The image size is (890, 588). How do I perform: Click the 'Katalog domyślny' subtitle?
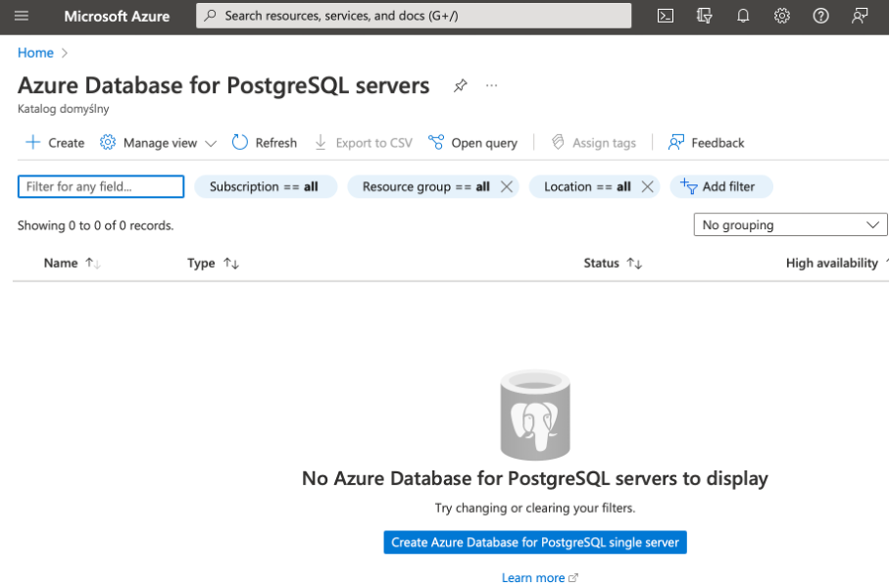[63, 109]
